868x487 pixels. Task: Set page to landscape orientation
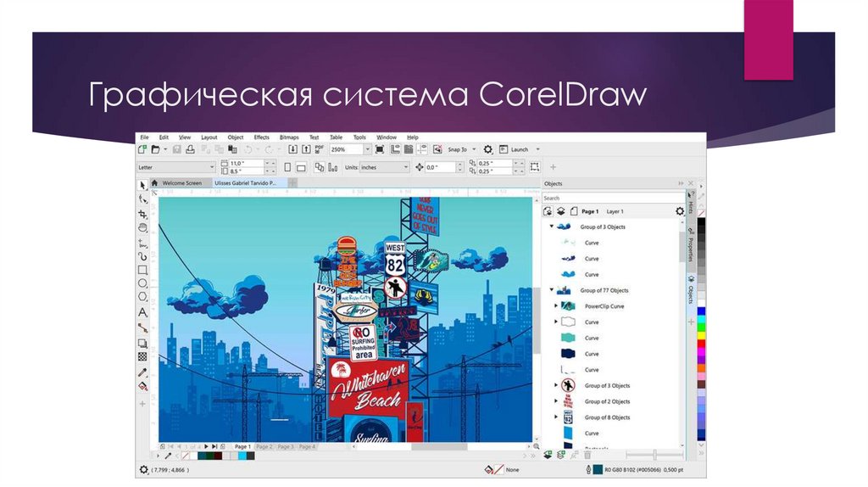[x=301, y=167]
